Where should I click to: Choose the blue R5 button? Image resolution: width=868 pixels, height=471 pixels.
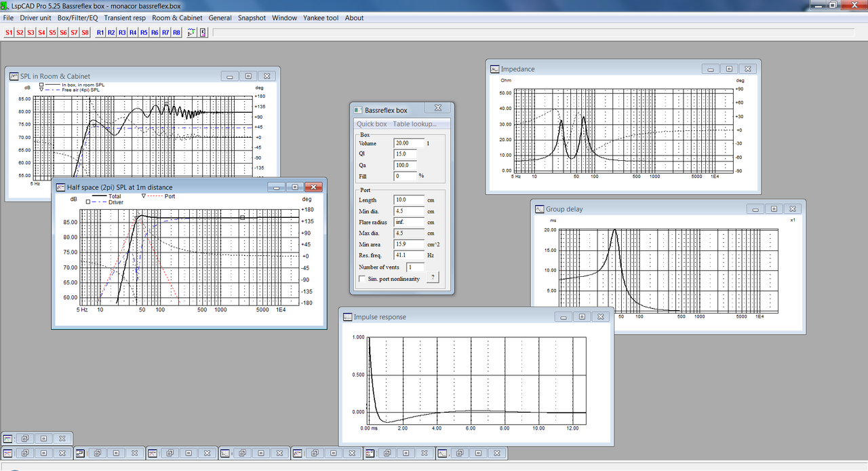tap(144, 32)
